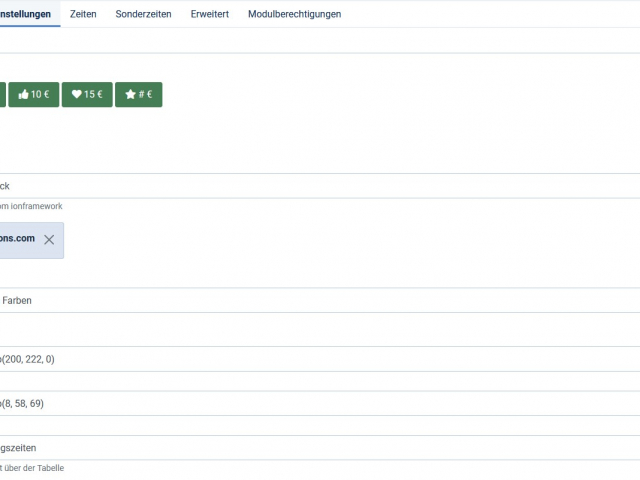Viewport: 640px width, 480px height.
Task: Click the heart 15 € donate button
Action: pos(87,94)
